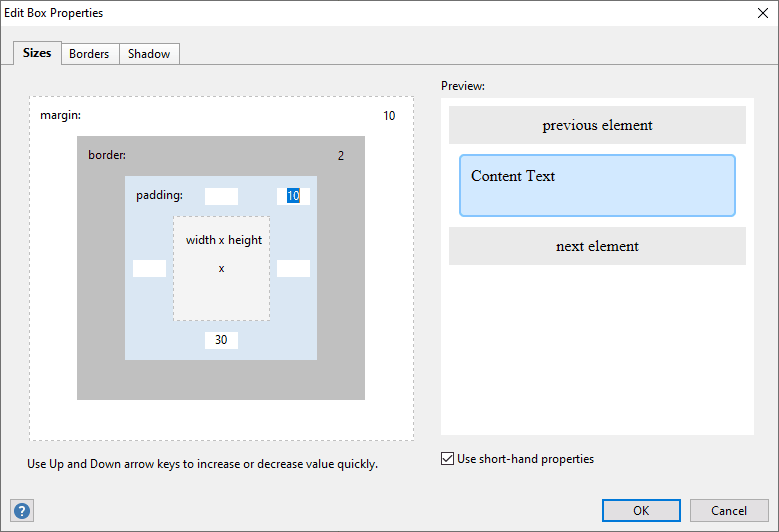Click the empty top padding field
Screen dimensions: 779x532
click(x=221, y=196)
